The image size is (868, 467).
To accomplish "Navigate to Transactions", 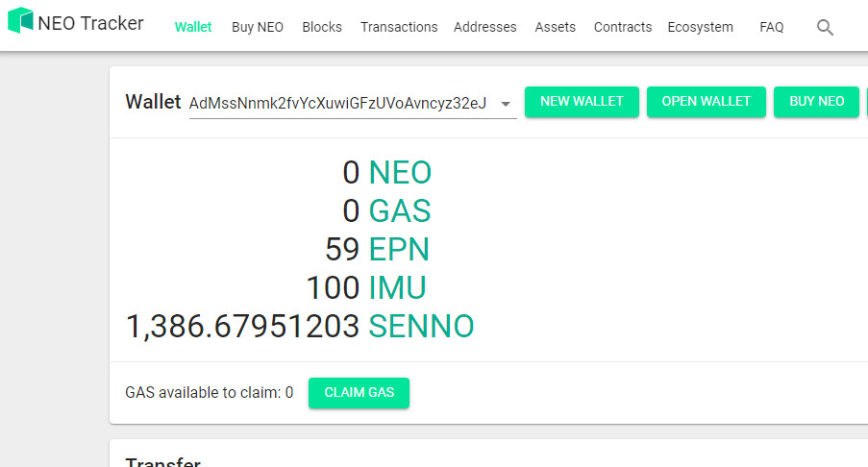I will click(x=399, y=27).
